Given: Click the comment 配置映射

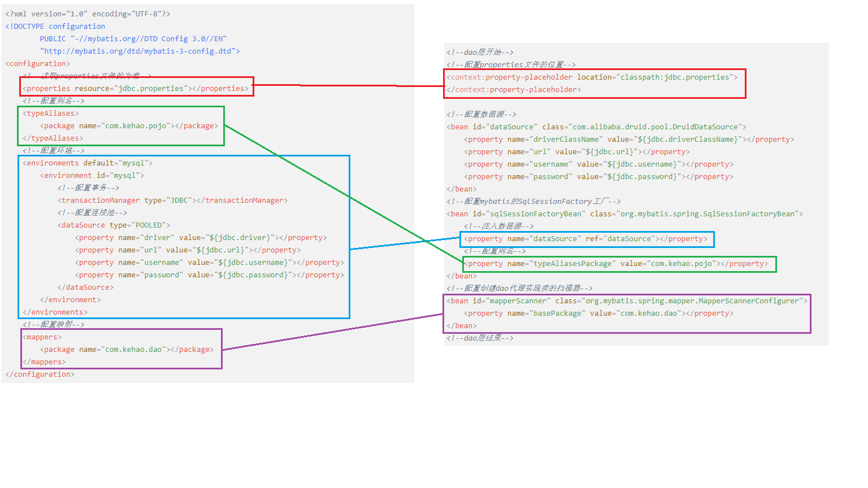Looking at the screenshot, I should [x=54, y=324].
